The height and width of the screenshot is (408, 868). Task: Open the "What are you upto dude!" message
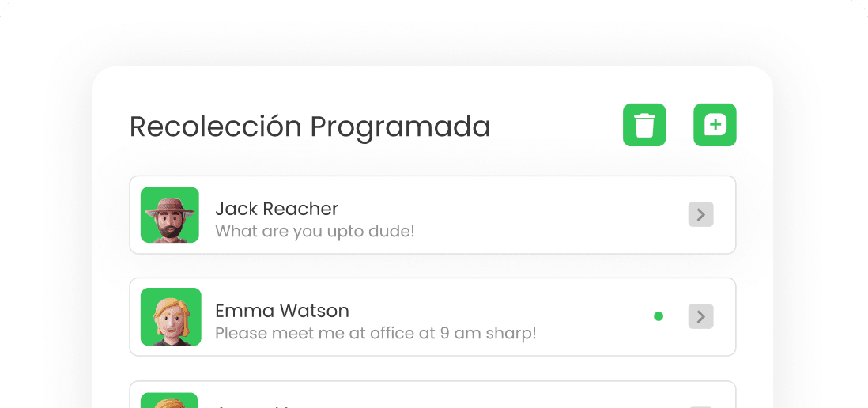[315, 231]
